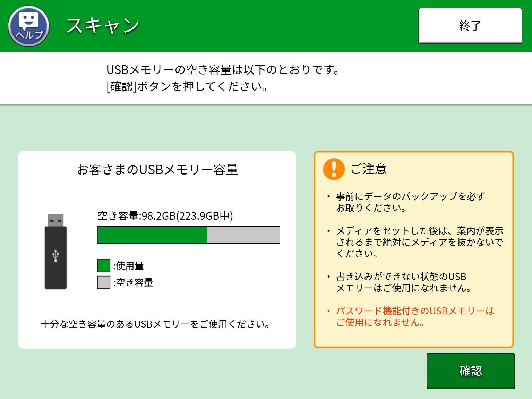The width and height of the screenshot is (532, 399).
Task: Click the お客さまのUSBメモリー容量 heading
Action: pos(157,170)
